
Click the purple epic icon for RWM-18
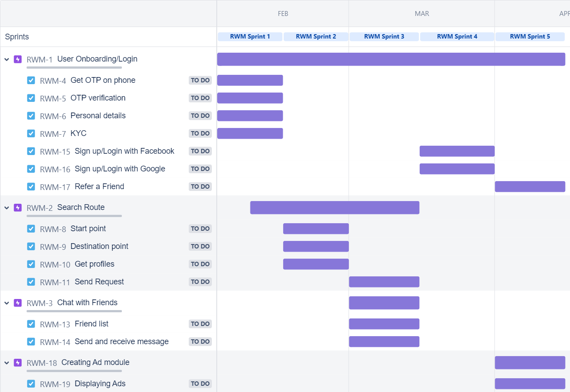tap(18, 362)
